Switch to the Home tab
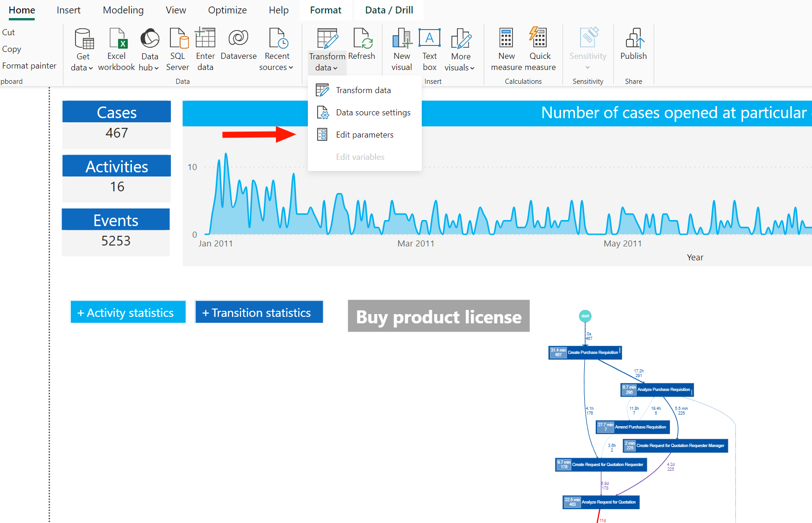This screenshot has height=523, width=812. pyautogui.click(x=22, y=10)
